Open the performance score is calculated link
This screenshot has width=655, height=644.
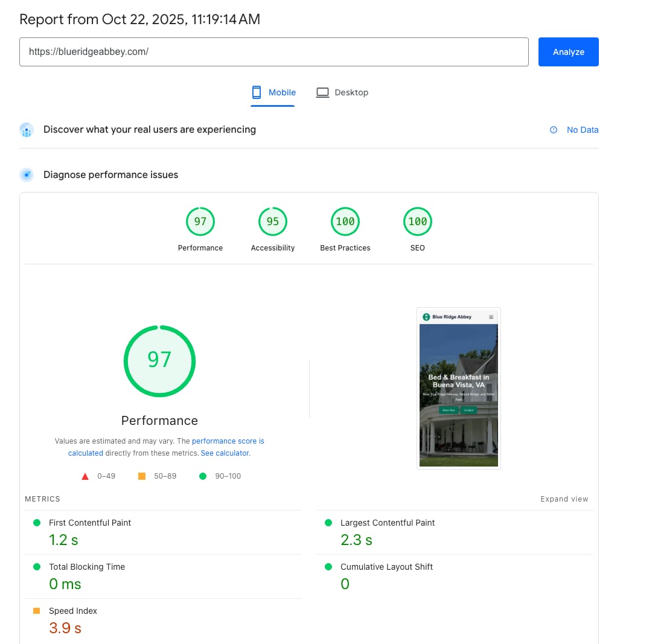click(228, 441)
